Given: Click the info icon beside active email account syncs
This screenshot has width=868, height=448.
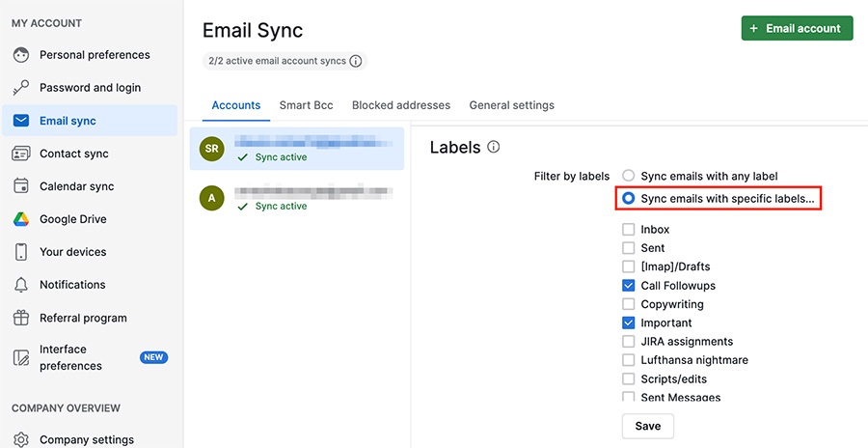Looking at the screenshot, I should (x=355, y=61).
